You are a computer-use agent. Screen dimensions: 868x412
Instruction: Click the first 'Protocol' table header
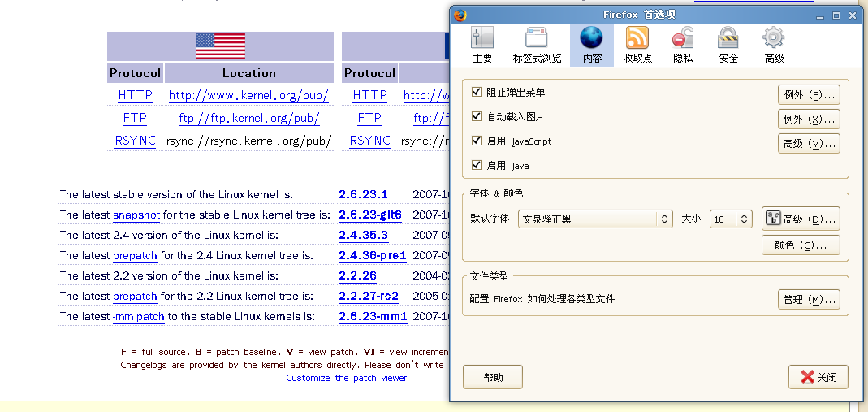(x=135, y=73)
